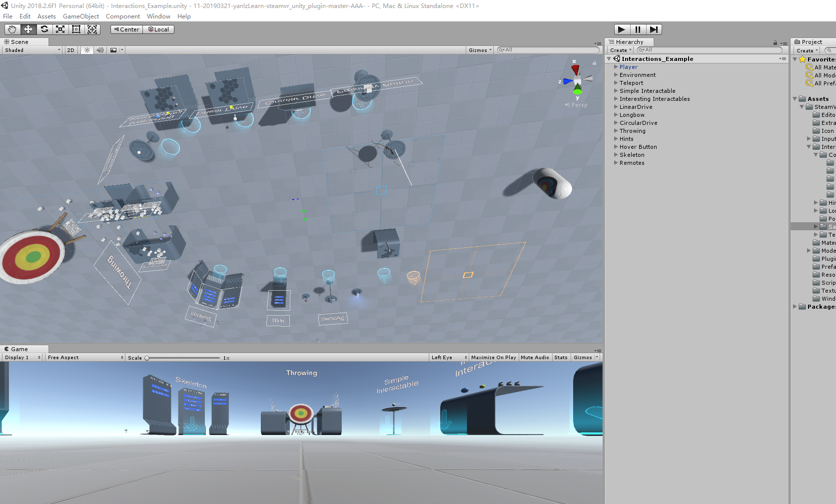This screenshot has width=836, height=504.
Task: Select the Scale tool
Action: (x=60, y=29)
